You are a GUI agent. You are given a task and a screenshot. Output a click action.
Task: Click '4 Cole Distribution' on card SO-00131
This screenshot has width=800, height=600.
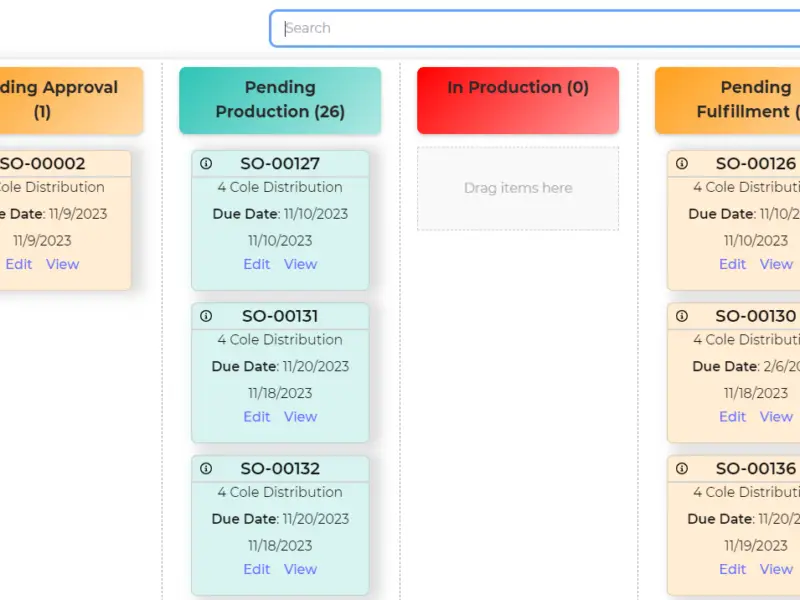(280, 340)
